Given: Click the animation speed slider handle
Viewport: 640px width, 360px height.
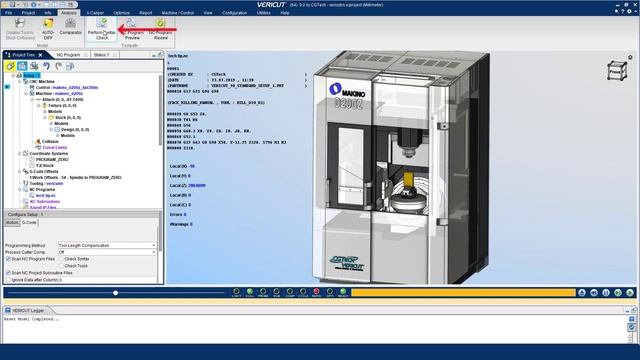Looking at the screenshot, I should point(116,293).
